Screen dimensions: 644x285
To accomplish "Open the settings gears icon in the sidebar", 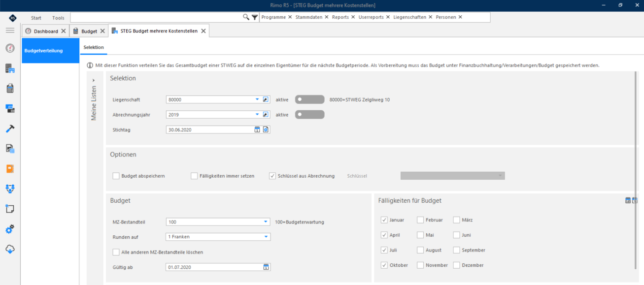I will (x=10, y=229).
